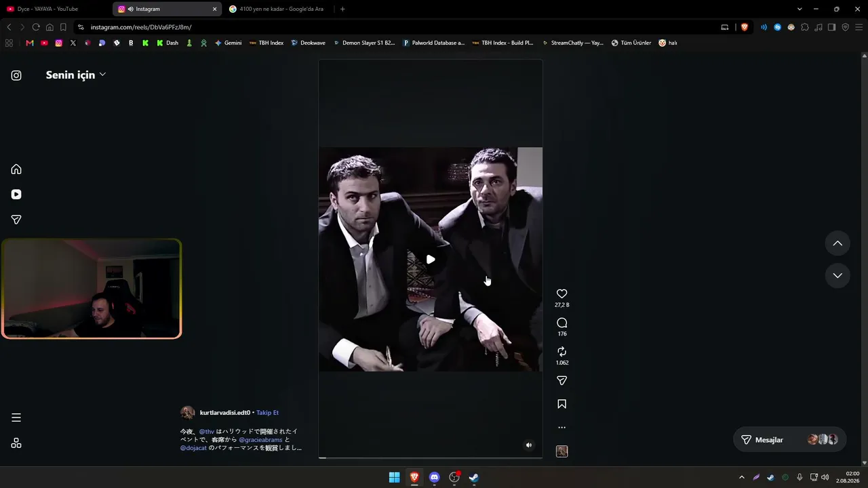Open the kurtlarvadisi.edt0 profile name
Viewport: 868px width, 488px height.
pyautogui.click(x=225, y=413)
